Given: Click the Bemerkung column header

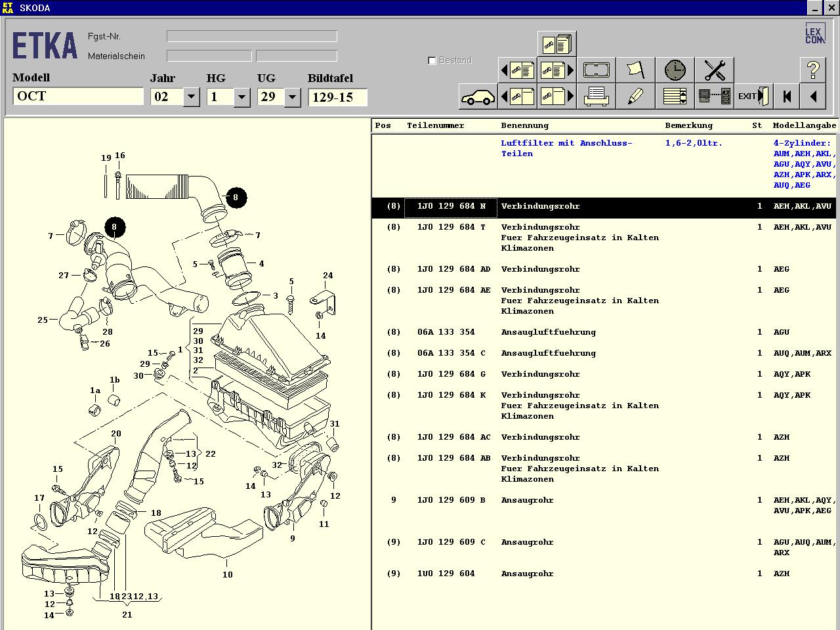Looking at the screenshot, I should 688,125.
